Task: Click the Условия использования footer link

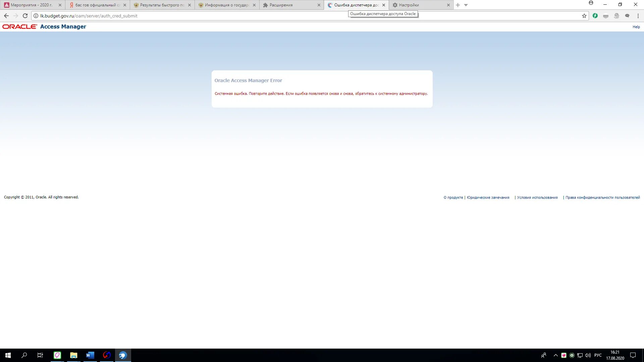Action: point(537,197)
